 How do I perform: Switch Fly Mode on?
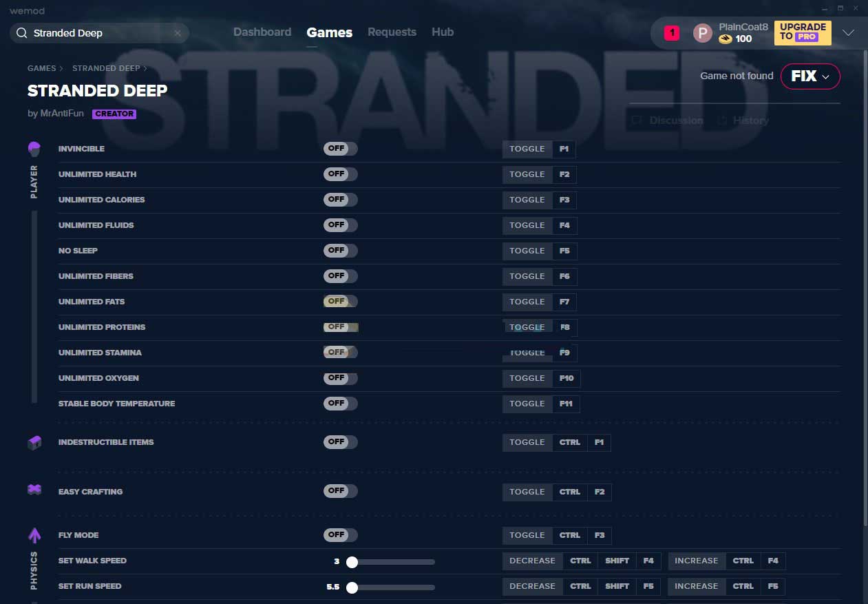click(341, 535)
